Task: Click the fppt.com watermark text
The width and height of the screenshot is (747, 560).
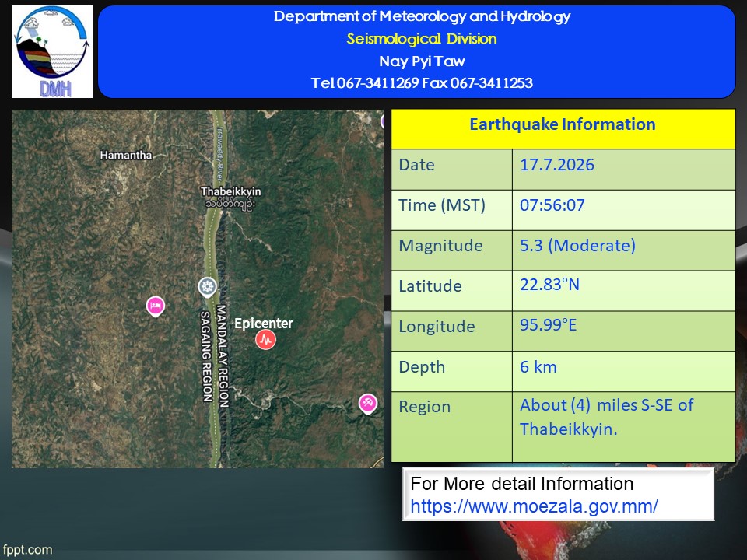Action: pyautogui.click(x=27, y=550)
